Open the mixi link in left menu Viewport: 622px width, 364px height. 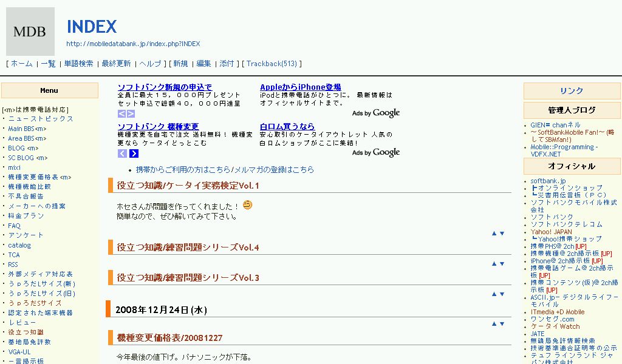(15, 167)
